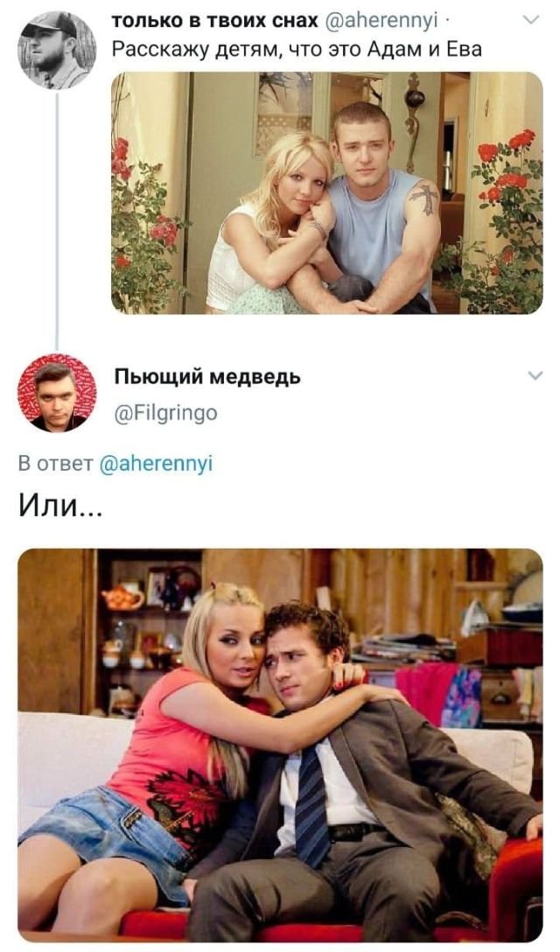The height and width of the screenshot is (952, 560).
Task: Select the reply text 'Или...'
Action: click(x=60, y=505)
